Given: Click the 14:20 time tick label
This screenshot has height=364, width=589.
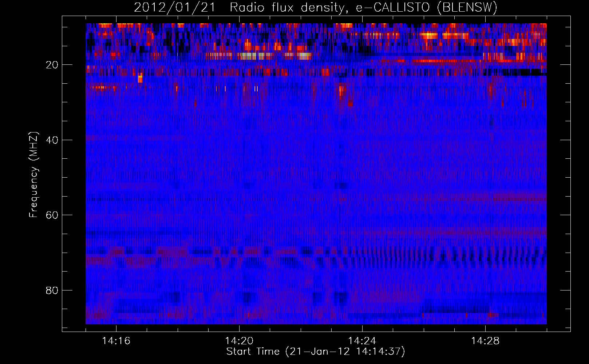Looking at the screenshot, I should pyautogui.click(x=239, y=341).
